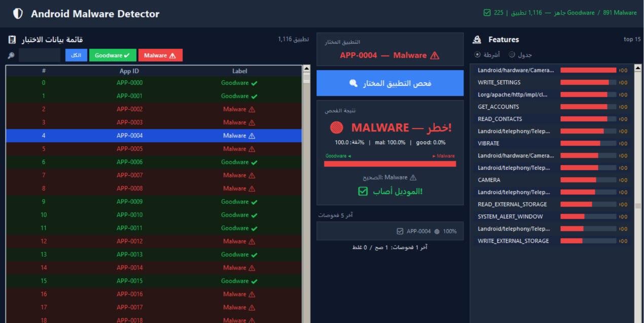Click the warning triangle in selected app header
The height and width of the screenshot is (323, 644).
(435, 55)
